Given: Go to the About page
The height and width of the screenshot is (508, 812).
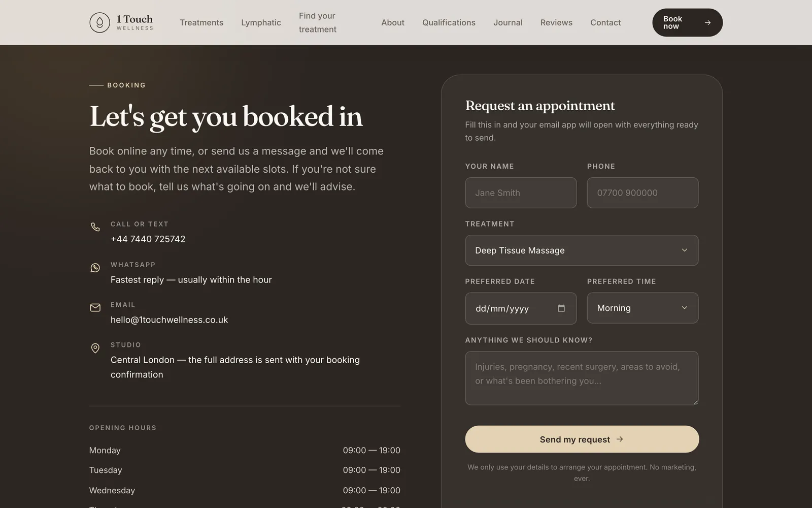Looking at the screenshot, I should [393, 22].
